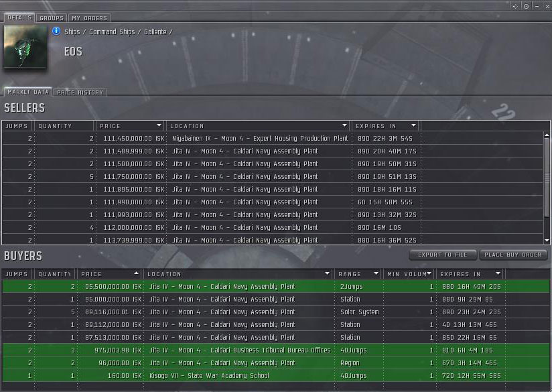Viewport: 552px width, 392px height.
Task: Open the EOS item info icon
Action: point(56,31)
